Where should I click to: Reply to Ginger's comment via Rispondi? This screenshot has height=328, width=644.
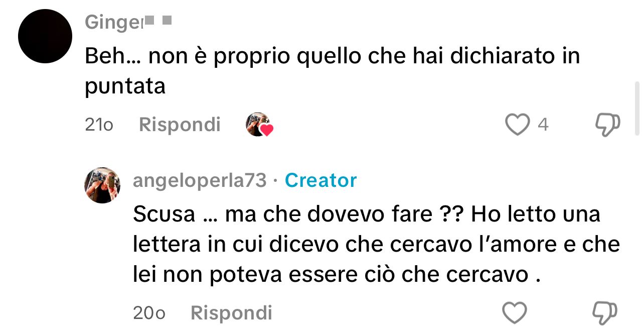tap(180, 125)
